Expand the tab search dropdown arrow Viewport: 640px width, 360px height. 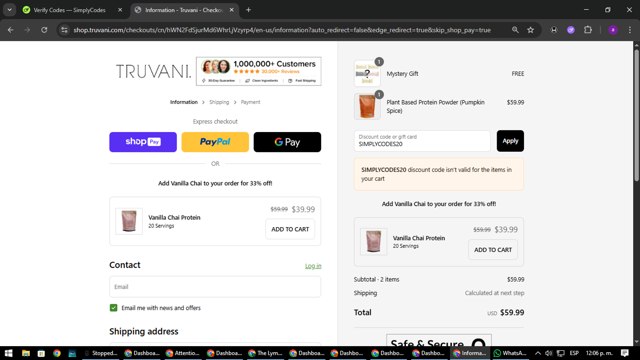tap(9, 10)
